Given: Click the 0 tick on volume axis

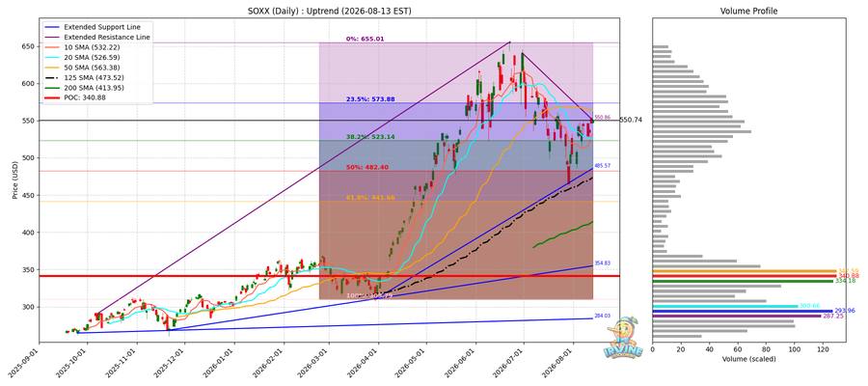Looking at the screenshot, I should 653,349.
